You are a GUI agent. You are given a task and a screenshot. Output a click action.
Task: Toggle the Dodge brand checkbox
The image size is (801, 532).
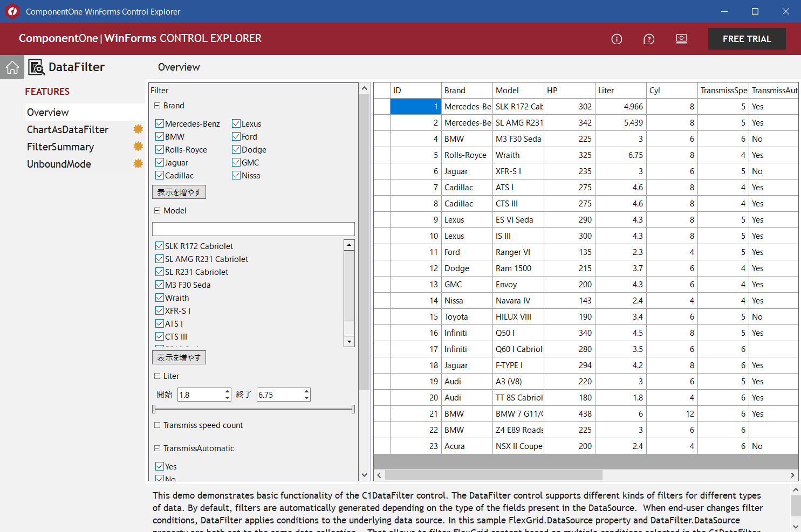[236, 149]
